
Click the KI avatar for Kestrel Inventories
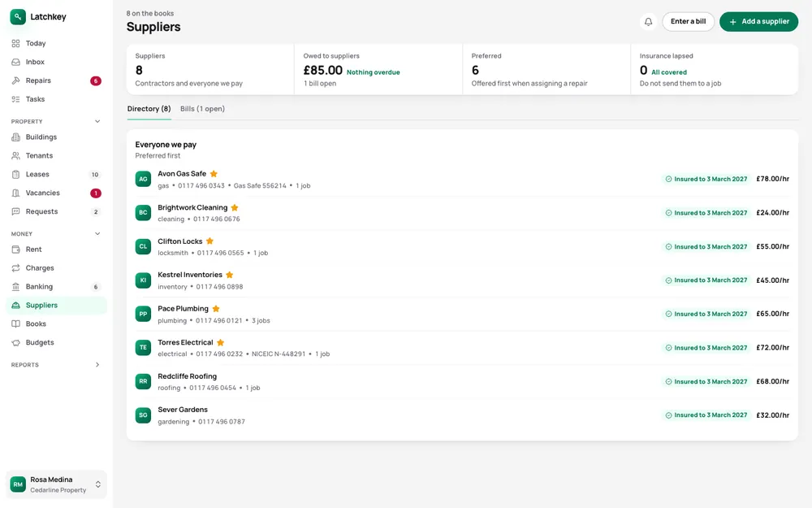pos(144,280)
